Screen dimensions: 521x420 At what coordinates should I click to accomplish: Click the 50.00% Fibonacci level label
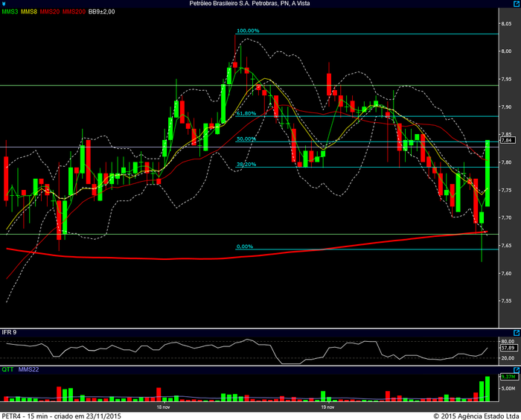(246, 139)
